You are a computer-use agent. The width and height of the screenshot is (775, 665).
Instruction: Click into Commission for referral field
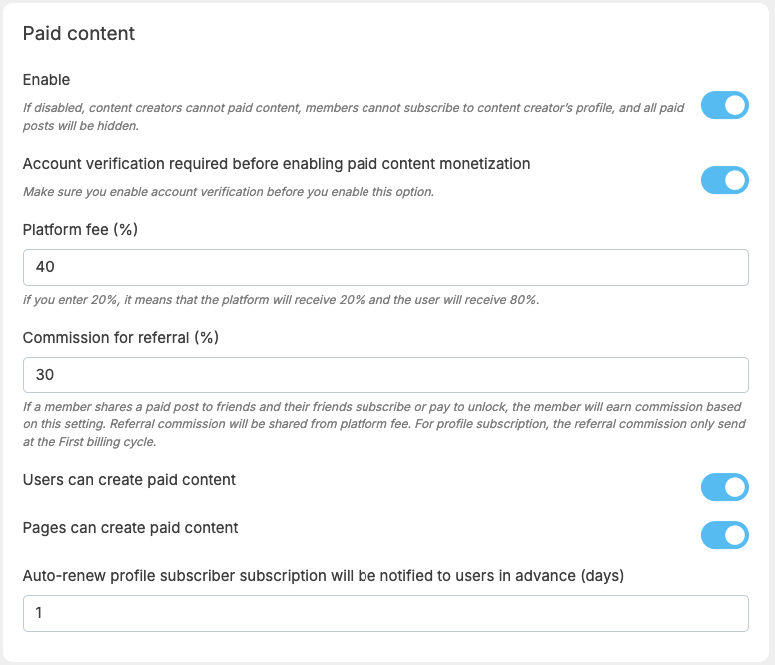click(386, 375)
